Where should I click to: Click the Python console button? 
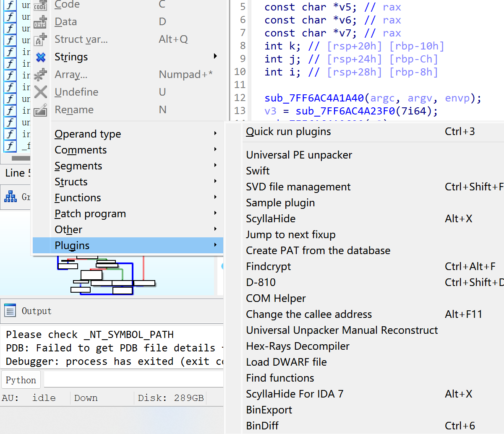click(21, 380)
